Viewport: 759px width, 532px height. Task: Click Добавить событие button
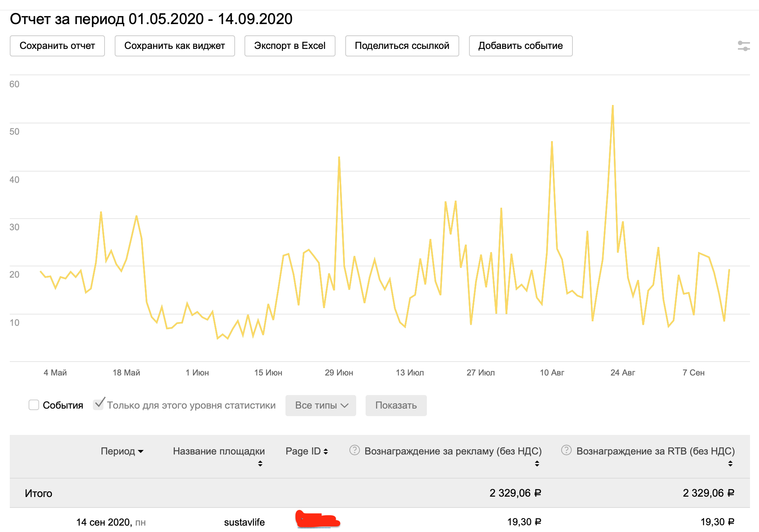[x=520, y=46]
